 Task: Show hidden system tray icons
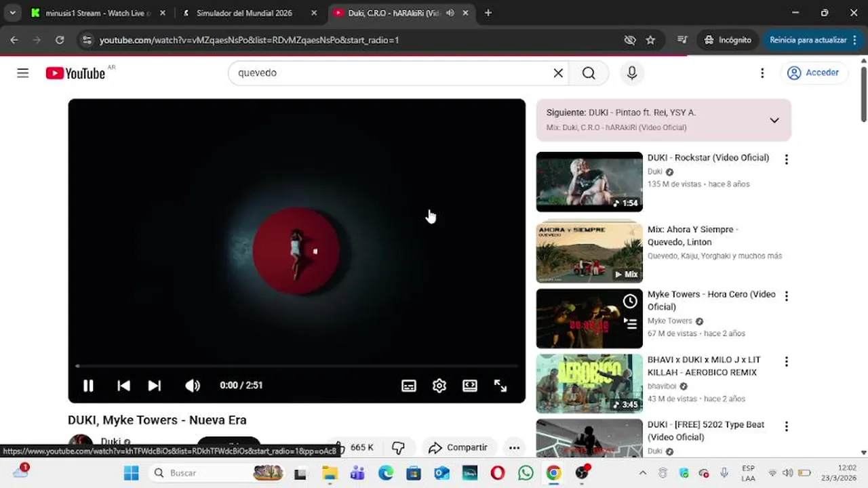point(642,473)
